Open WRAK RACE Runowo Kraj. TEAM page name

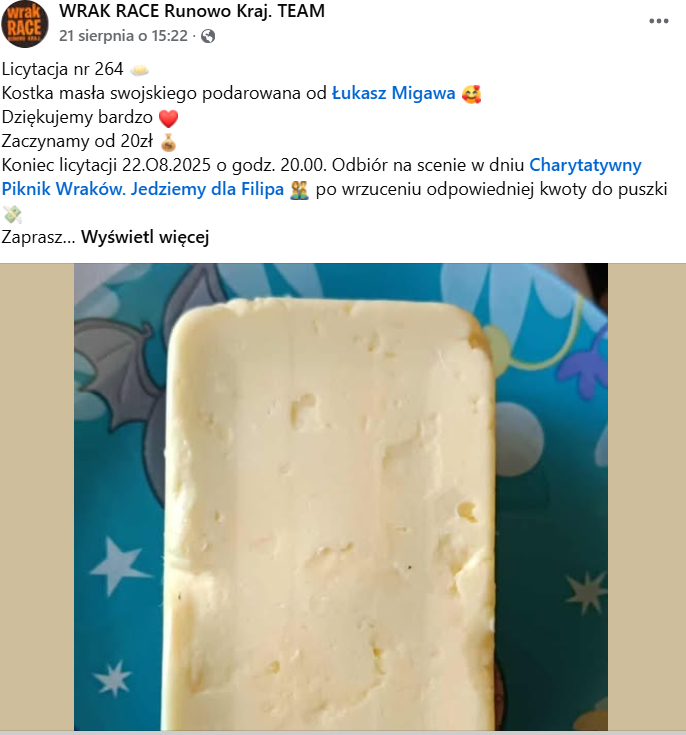point(192,11)
